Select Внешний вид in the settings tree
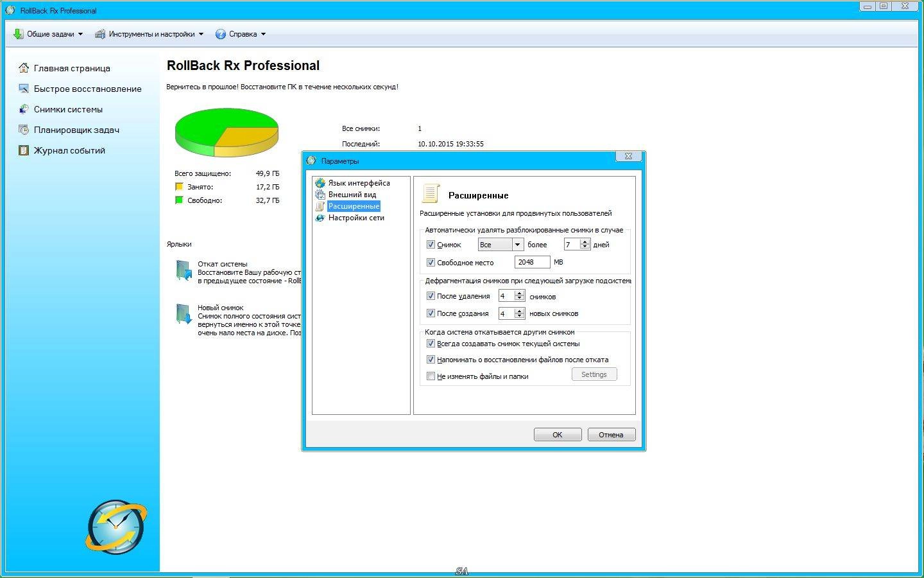 352,195
